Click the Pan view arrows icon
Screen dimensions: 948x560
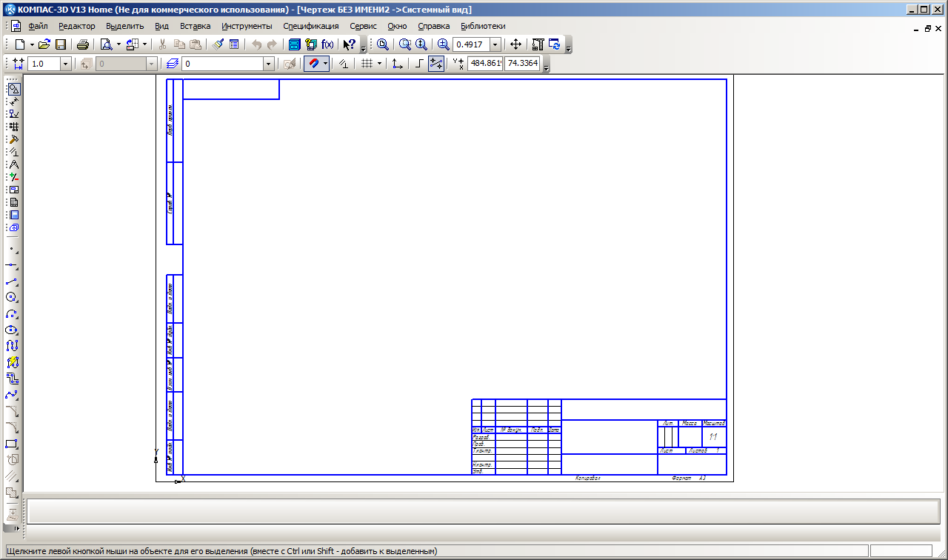click(516, 44)
